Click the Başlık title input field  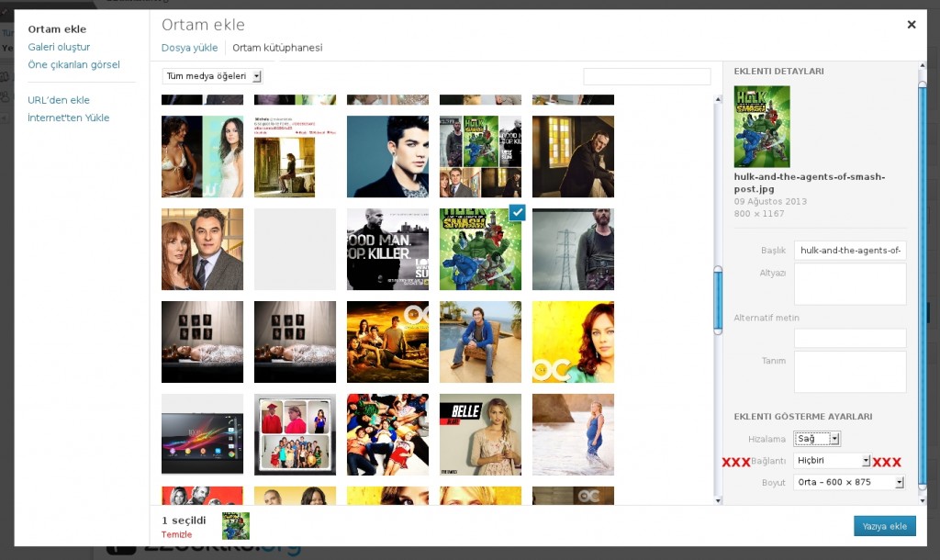[x=849, y=250]
